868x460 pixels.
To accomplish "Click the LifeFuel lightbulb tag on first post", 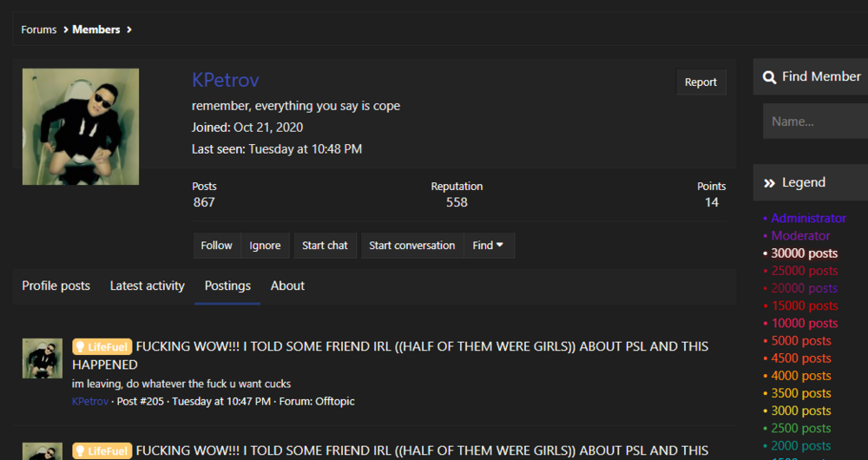I will [x=102, y=347].
